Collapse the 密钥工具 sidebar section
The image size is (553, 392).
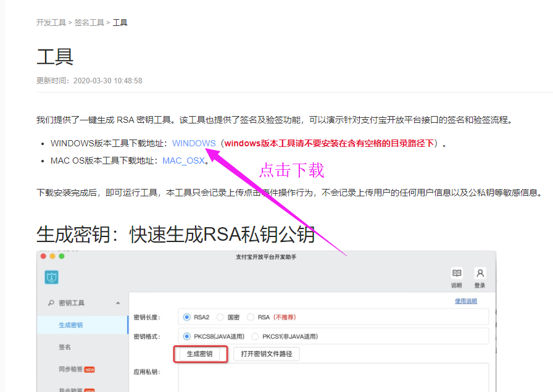pyautogui.click(x=118, y=303)
